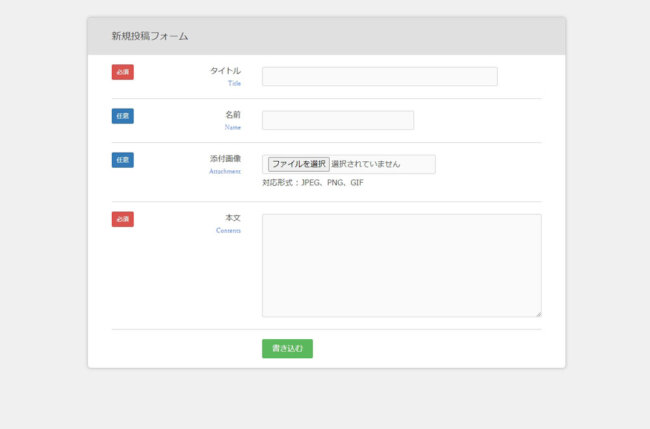
Task: Select the 添付画像 field label
Action: pyautogui.click(x=225, y=159)
